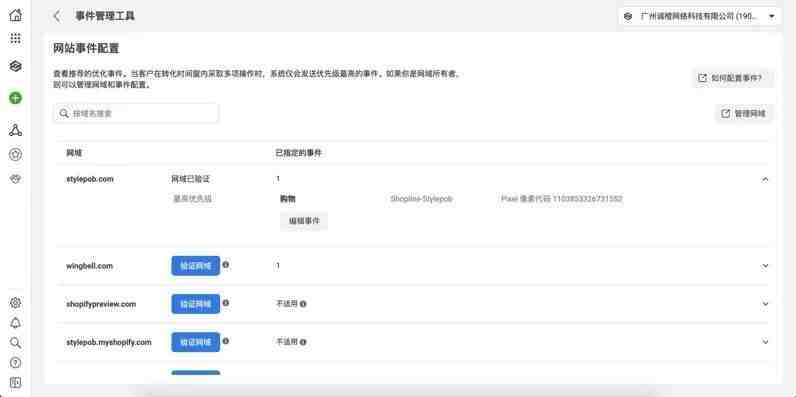796x397 pixels.
Task: Click the 编辑事件 button
Action: 304,221
